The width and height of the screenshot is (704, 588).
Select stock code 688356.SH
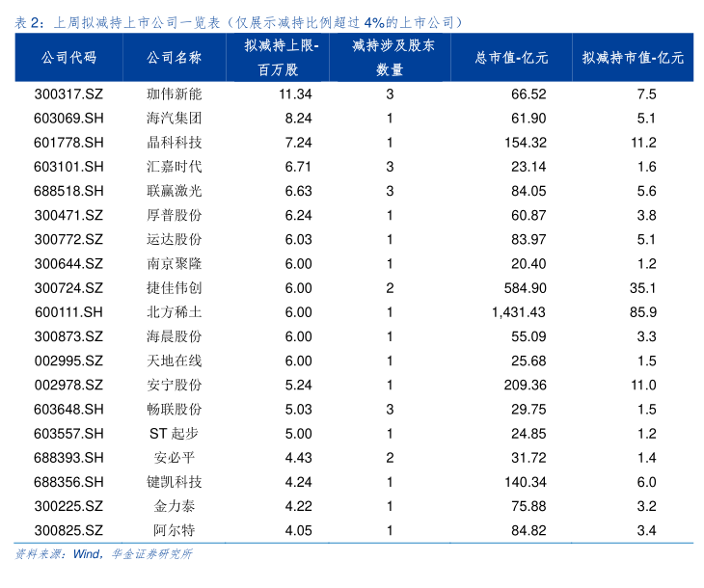68,482
